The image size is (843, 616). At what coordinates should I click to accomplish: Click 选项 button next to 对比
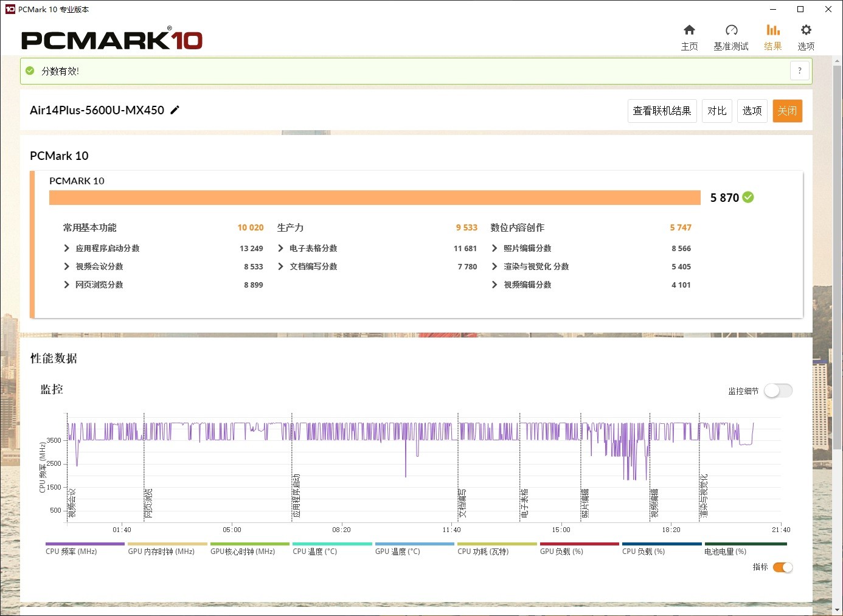click(x=752, y=111)
